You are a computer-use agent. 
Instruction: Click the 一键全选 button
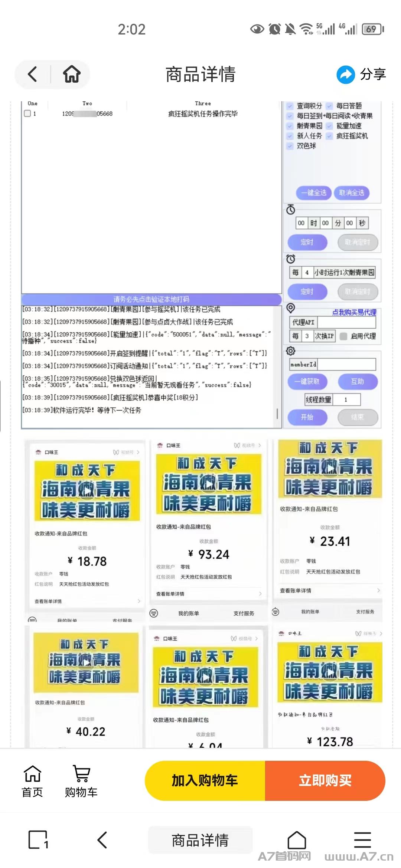point(314,193)
